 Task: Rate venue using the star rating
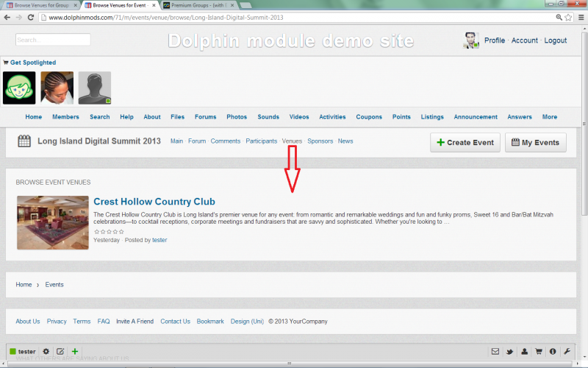pos(109,232)
